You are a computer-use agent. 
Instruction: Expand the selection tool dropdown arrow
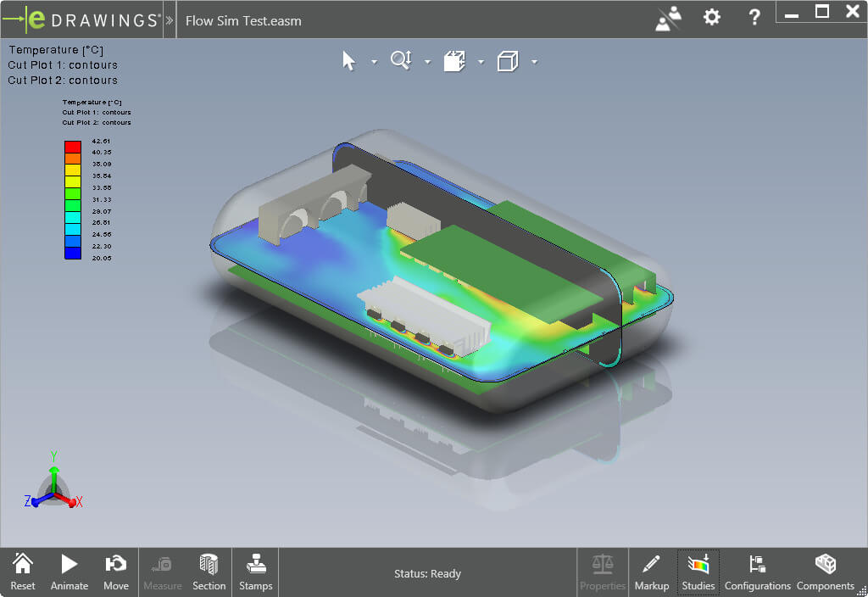[374, 64]
